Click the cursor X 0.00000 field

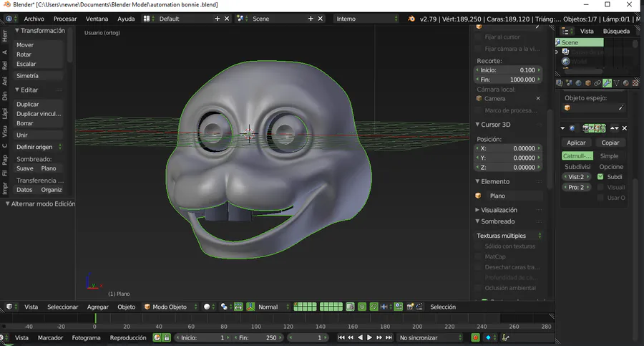tap(509, 148)
